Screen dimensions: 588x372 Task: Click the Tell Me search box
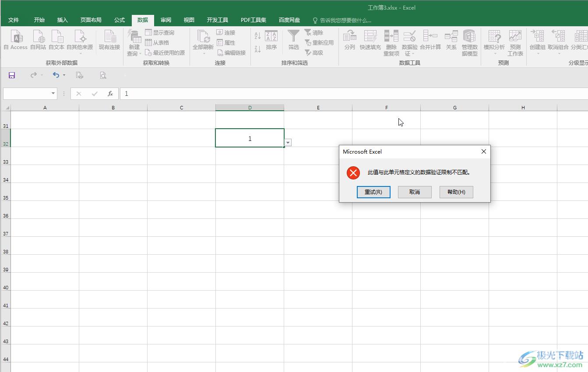[x=342, y=20]
